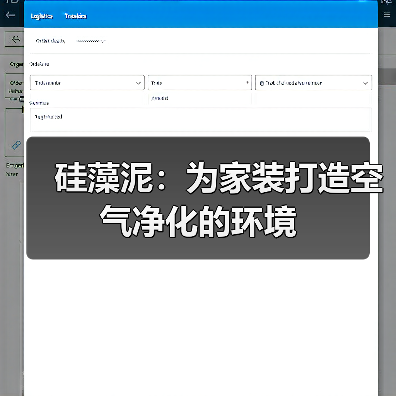Go back using the top-left arrow
Viewport: 396px width, 396px height.
(x=10, y=15)
